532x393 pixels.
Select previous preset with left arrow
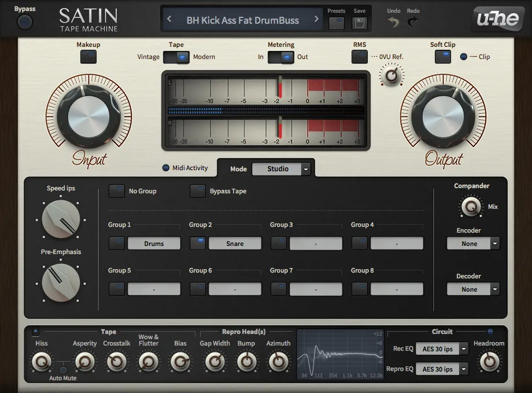point(169,19)
